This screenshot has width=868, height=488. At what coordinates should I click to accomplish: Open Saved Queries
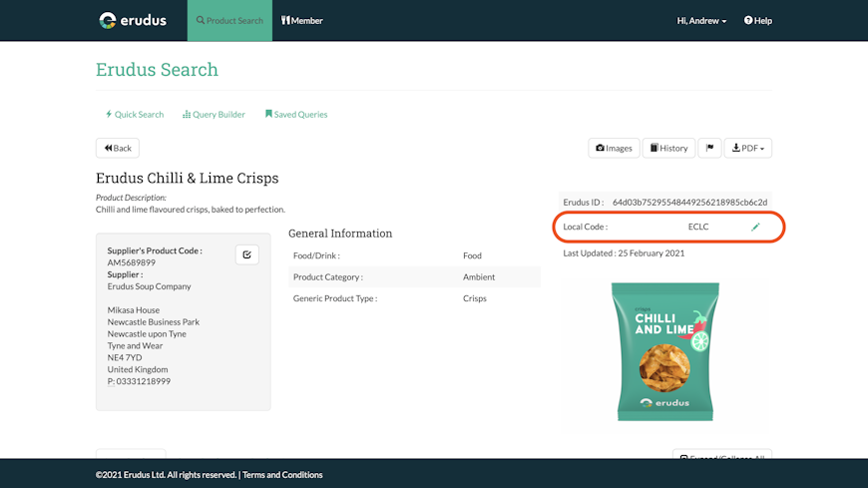coord(296,114)
